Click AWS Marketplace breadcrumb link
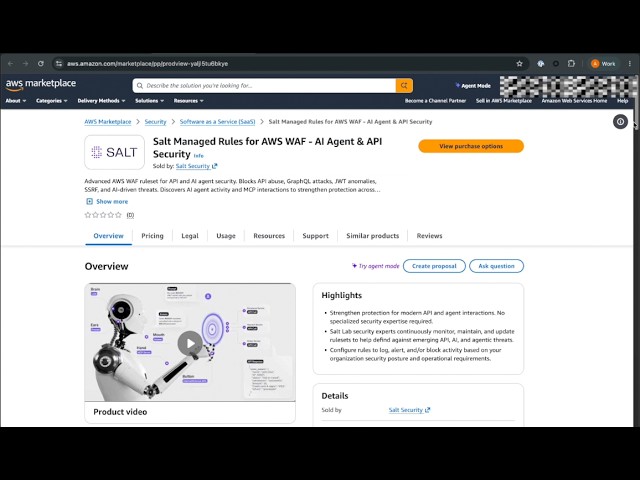The width and height of the screenshot is (640, 480). [x=108, y=122]
